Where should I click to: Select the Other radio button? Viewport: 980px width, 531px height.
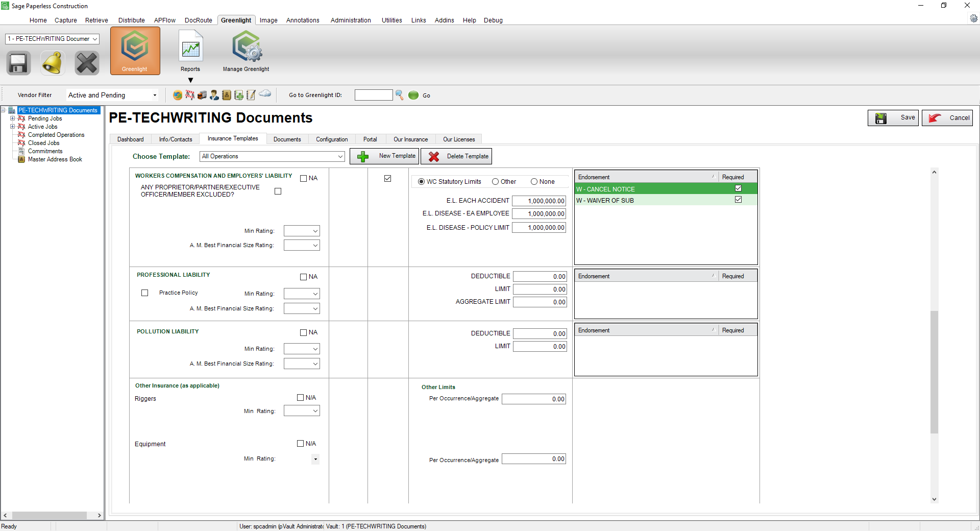[495, 182]
